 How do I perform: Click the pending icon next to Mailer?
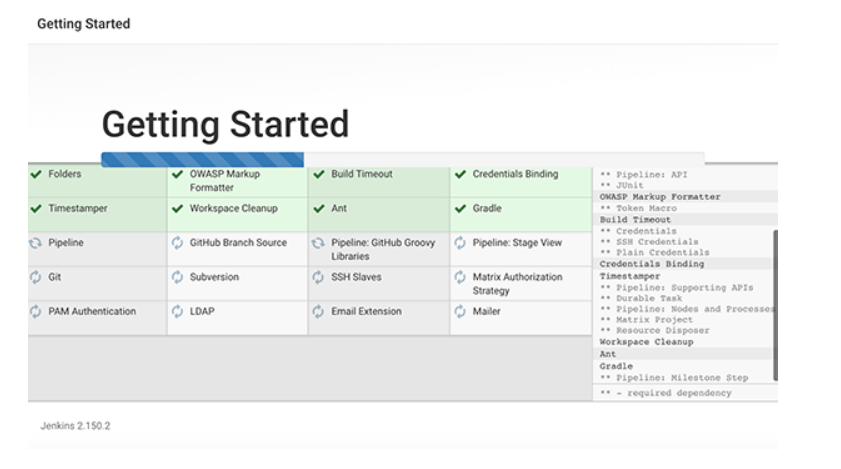461,312
